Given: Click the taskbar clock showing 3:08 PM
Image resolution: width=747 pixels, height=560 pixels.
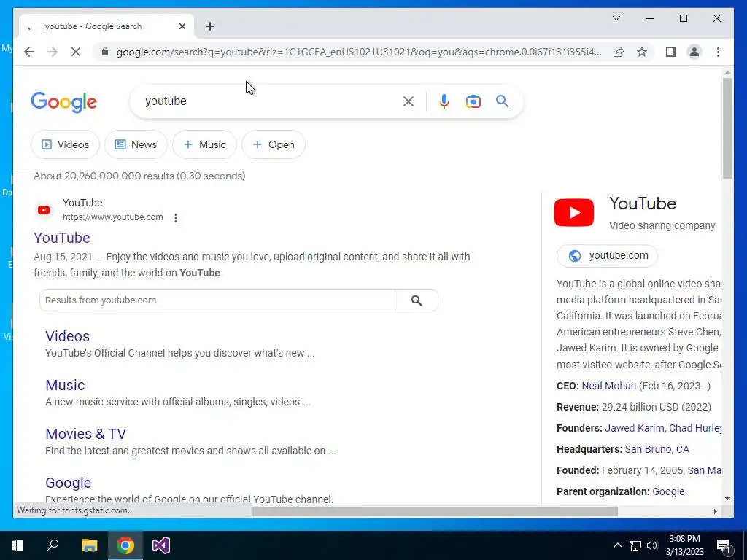Looking at the screenshot, I should (684, 545).
